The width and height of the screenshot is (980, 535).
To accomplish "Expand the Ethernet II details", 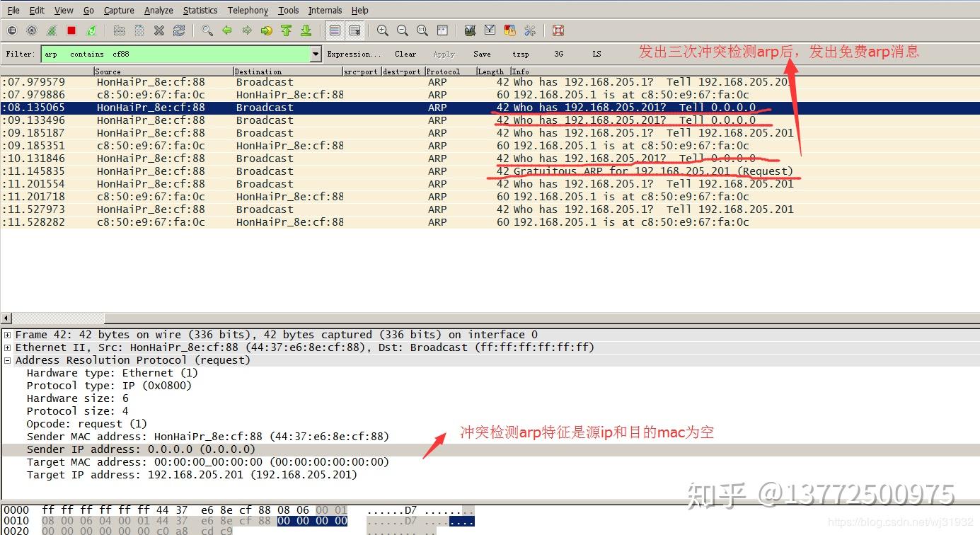I will [x=6, y=347].
